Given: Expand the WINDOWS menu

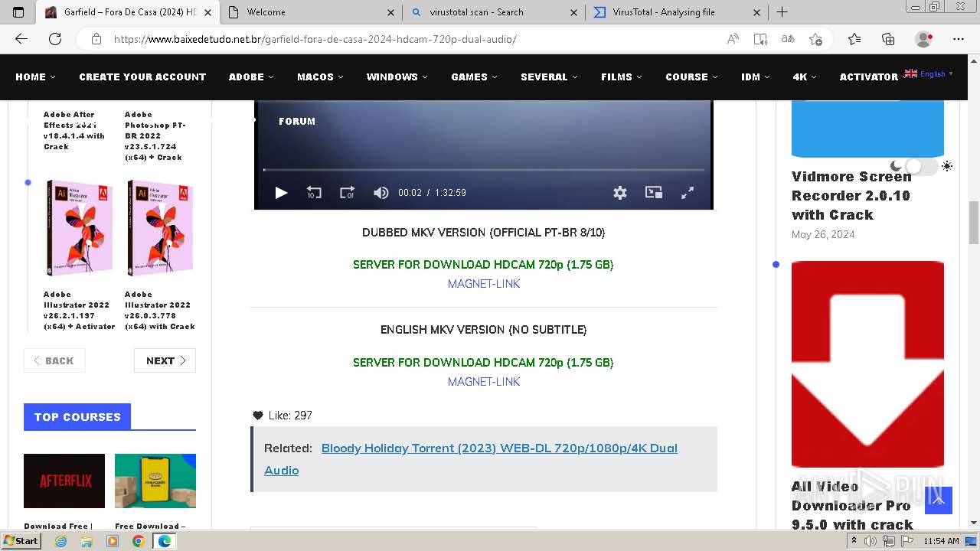Looking at the screenshot, I should [x=397, y=77].
